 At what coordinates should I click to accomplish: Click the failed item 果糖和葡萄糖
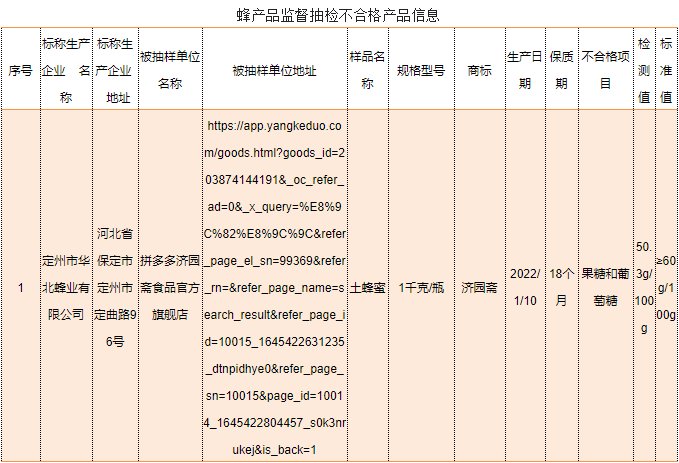(x=605, y=288)
